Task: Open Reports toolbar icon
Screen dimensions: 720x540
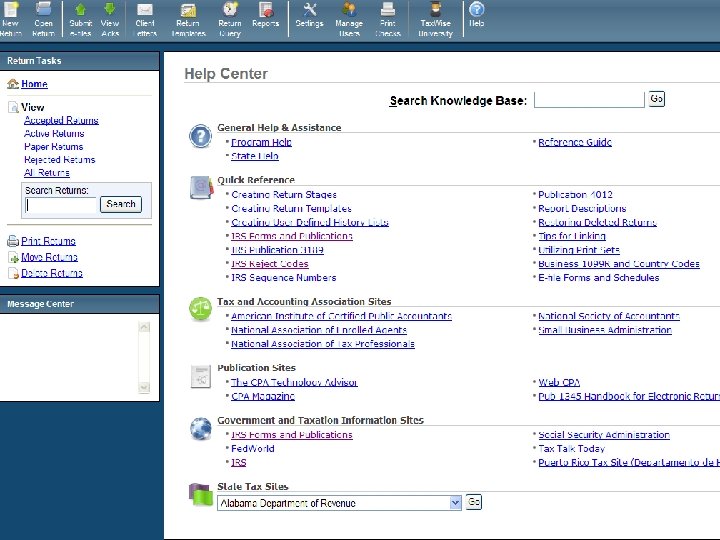Action: tap(266, 9)
